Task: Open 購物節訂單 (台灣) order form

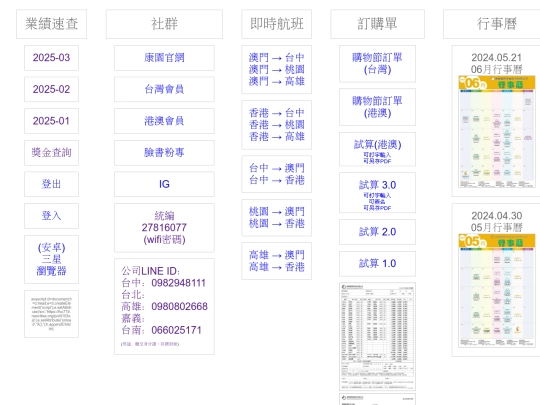Action: (377, 64)
